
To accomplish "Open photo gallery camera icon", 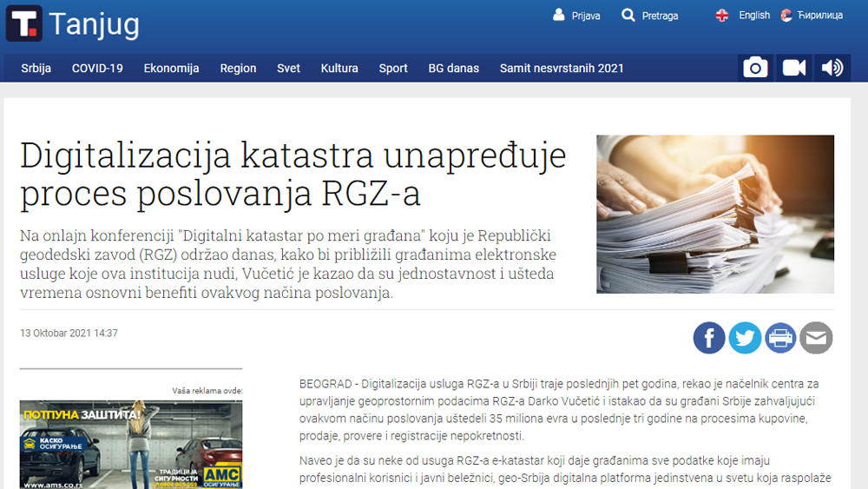I will click(x=756, y=68).
